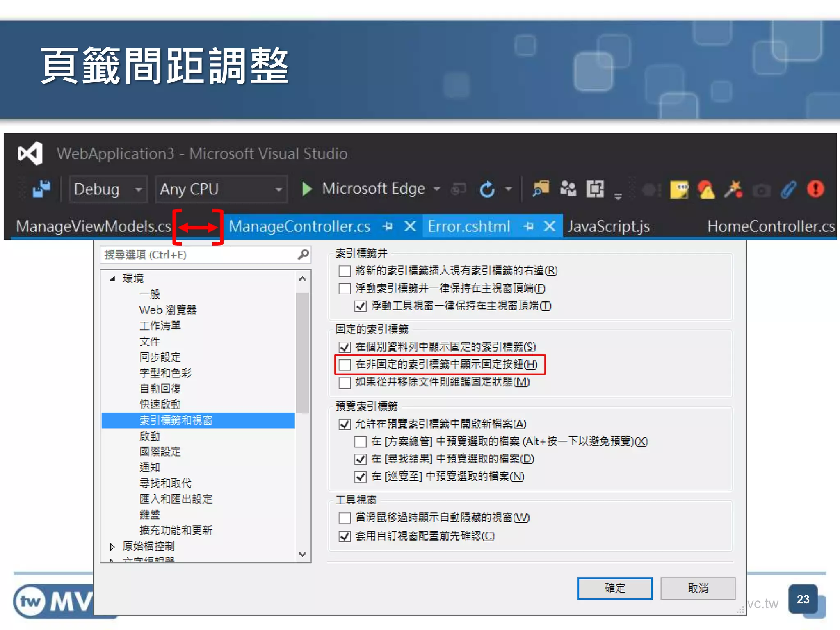The height and width of the screenshot is (630, 840).
Task: Close the Error.cshtml tab
Action: 550,226
